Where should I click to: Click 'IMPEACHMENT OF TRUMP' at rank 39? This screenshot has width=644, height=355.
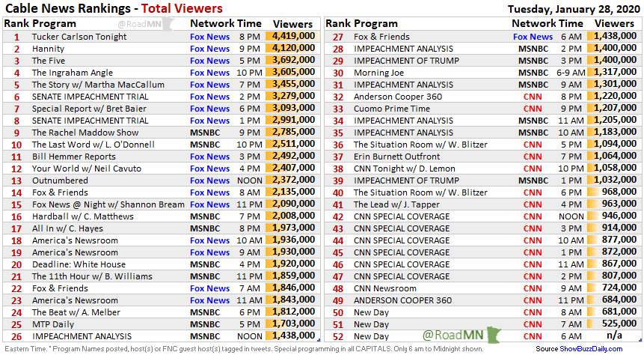tap(406, 180)
